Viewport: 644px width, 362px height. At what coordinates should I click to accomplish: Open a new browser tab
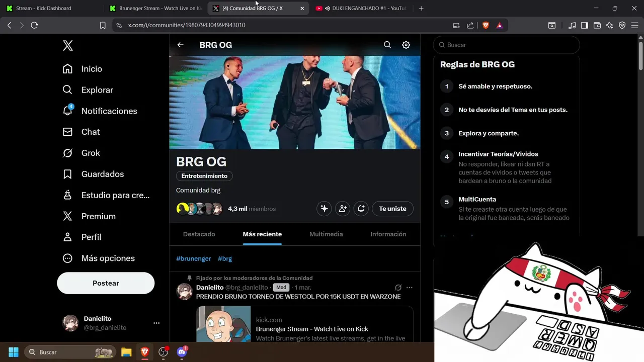421,8
